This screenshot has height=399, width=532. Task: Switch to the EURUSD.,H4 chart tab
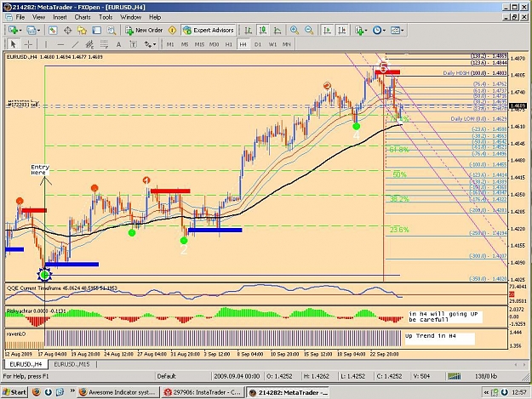coord(26,364)
